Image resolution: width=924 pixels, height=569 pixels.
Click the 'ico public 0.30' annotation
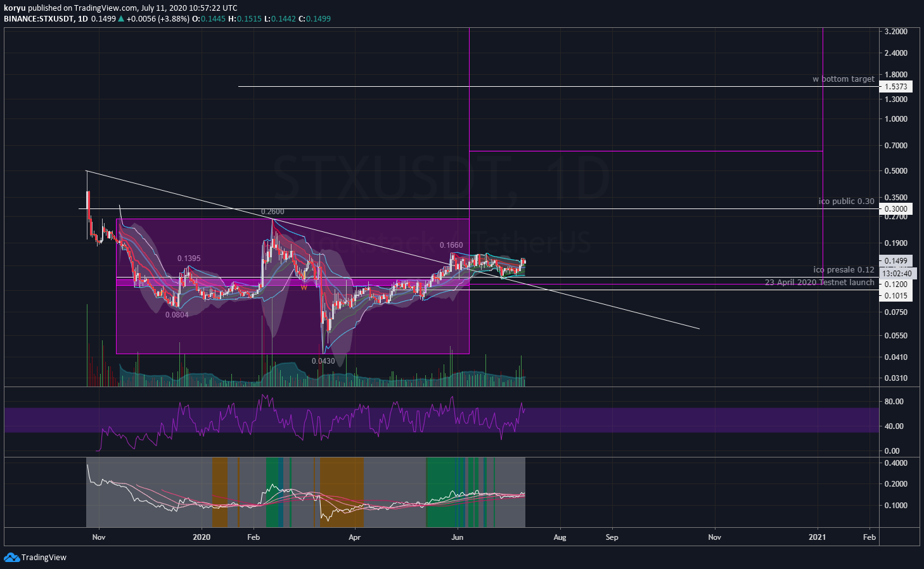pyautogui.click(x=846, y=201)
